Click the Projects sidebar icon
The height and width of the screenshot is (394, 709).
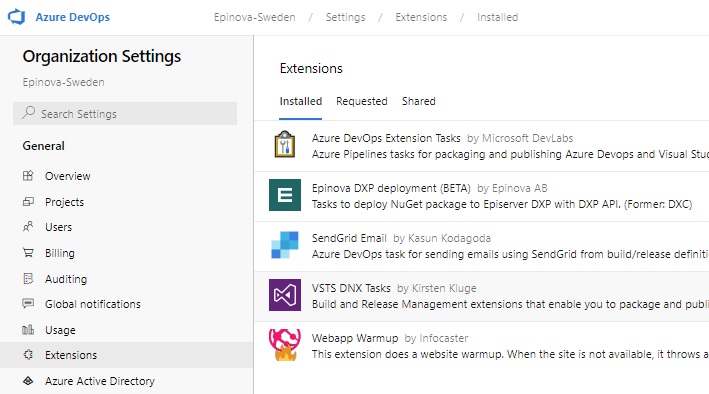pyautogui.click(x=28, y=202)
